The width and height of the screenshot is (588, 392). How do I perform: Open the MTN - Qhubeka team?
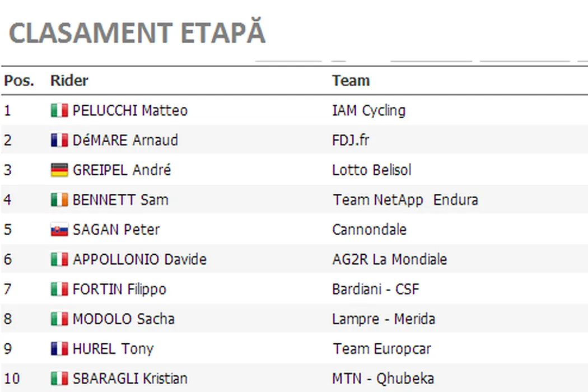coord(383,379)
